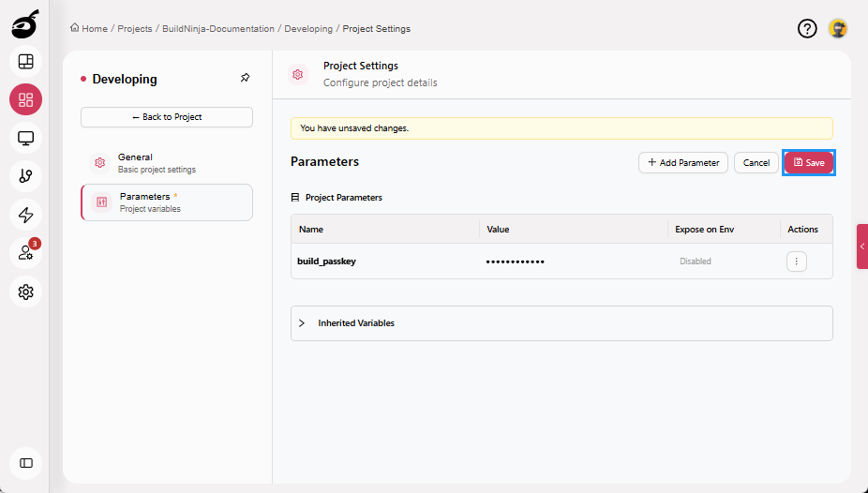
Task: Click the Configure project details subtitle
Action: pos(381,82)
